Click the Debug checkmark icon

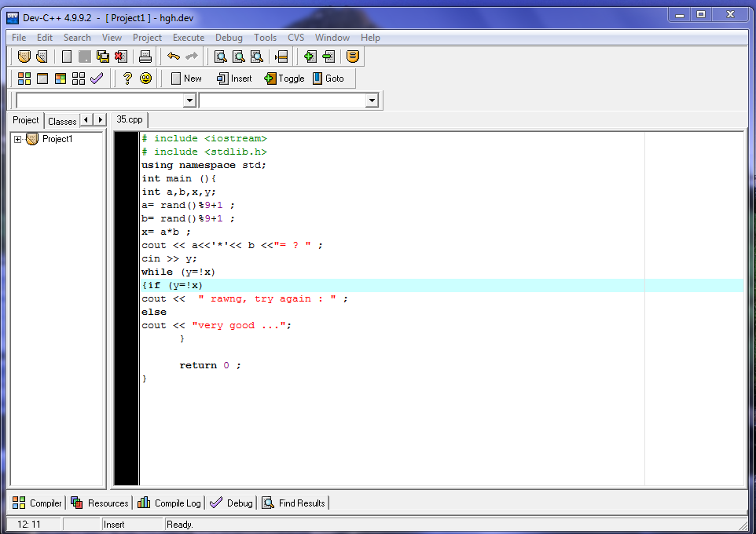pos(97,79)
